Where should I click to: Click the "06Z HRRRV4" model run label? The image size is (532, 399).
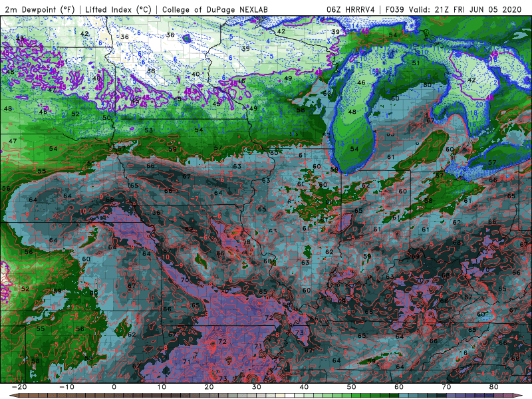350,9
